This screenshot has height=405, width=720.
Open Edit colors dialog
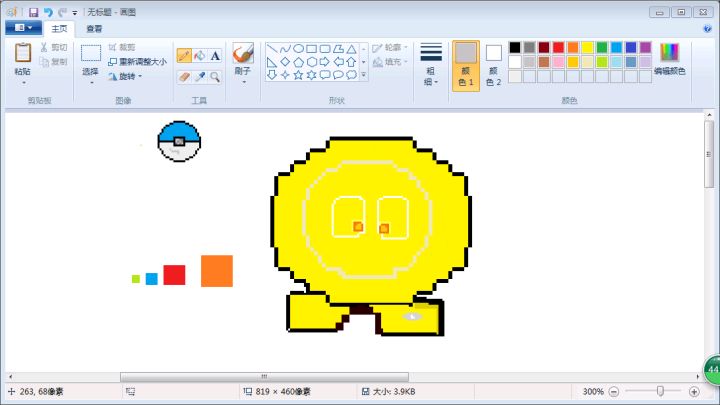[x=669, y=60]
